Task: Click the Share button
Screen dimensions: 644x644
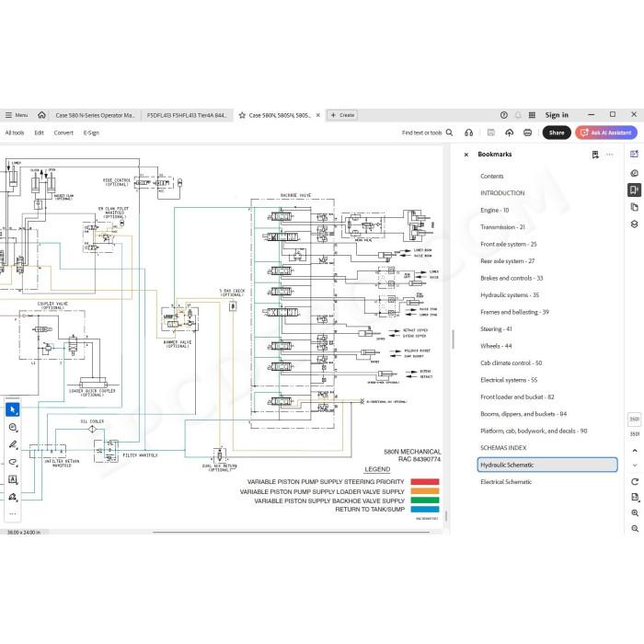Action: pos(557,132)
